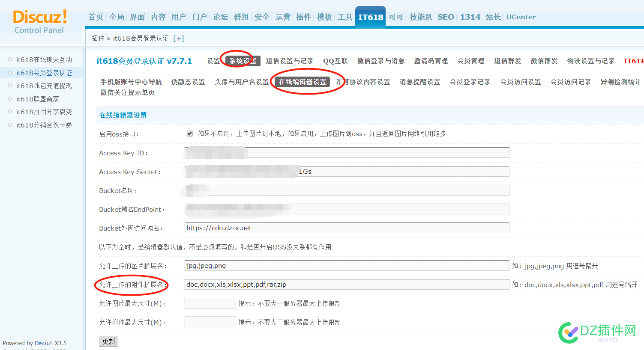Image resolution: width=644 pixels, height=350 pixels.
Task: Open the 内容 top menu
Action: pos(159,17)
